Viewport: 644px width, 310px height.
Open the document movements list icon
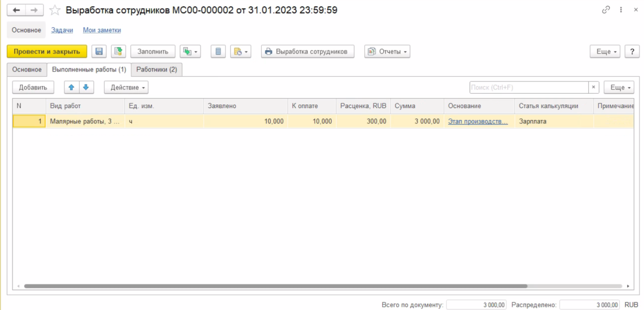(x=218, y=51)
